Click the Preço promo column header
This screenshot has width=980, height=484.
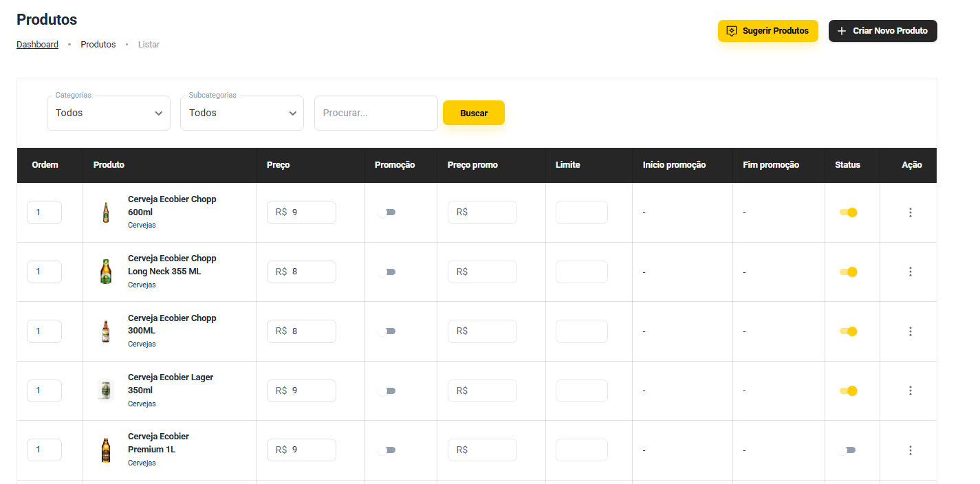point(472,165)
